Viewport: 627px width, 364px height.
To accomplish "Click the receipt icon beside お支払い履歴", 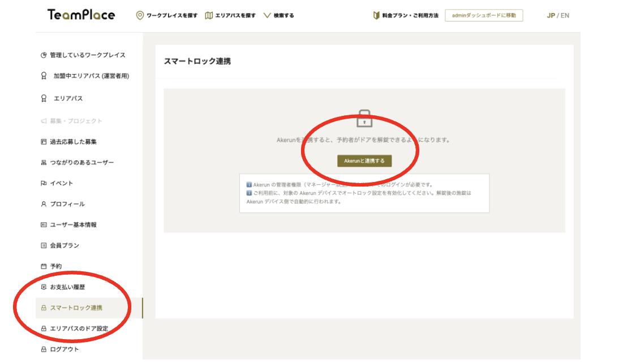I will 44,287.
